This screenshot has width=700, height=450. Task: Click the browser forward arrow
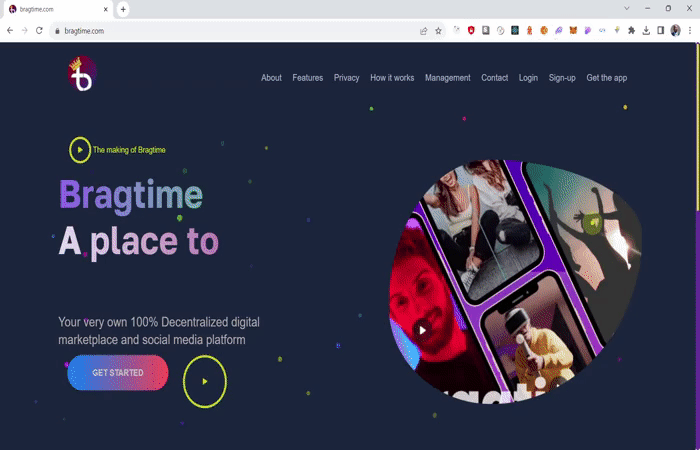25,30
